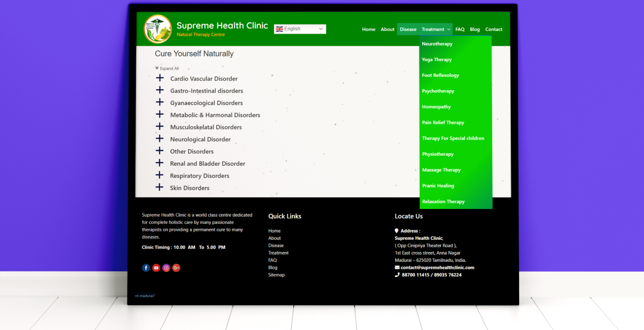Expand the Respiratory Disorders section
This screenshot has width=644, height=330.
[x=199, y=176]
